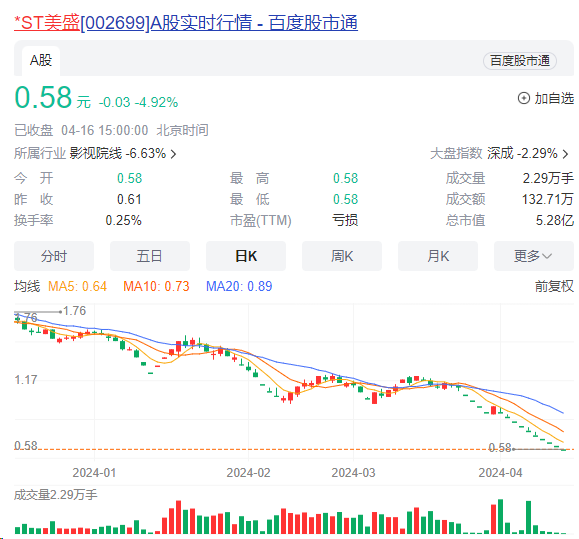Select the 日K chart tab
The height and width of the screenshot is (539, 579).
(x=246, y=256)
